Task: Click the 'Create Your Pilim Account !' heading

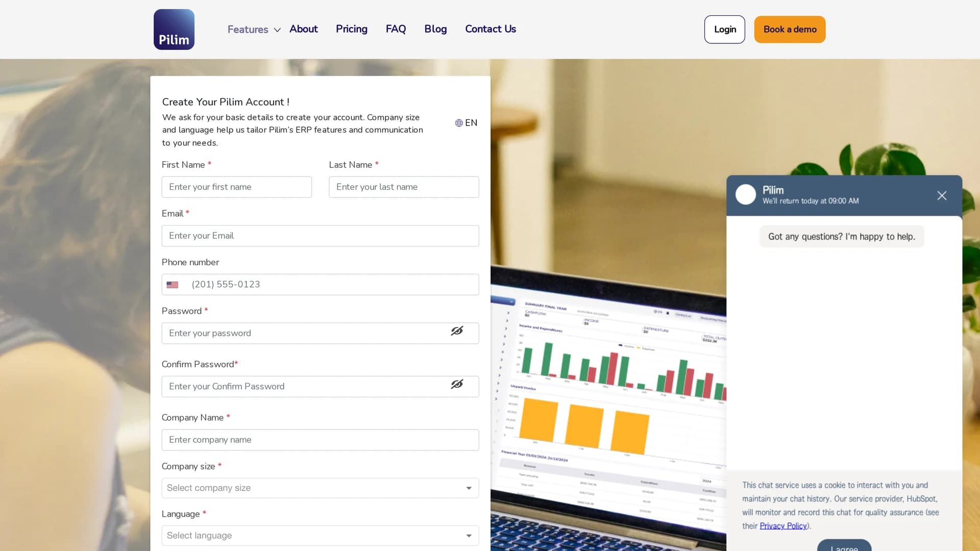Action: (x=226, y=102)
